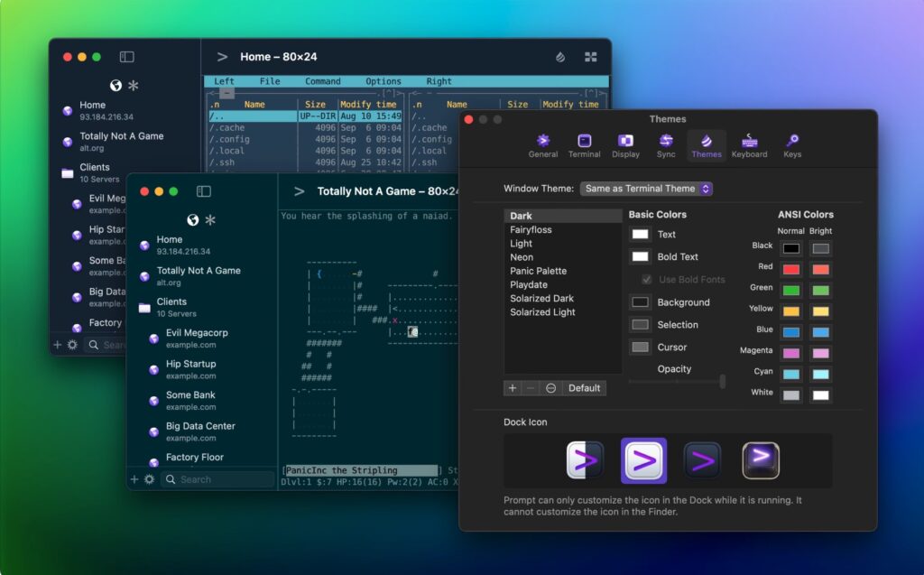The height and width of the screenshot is (575, 924).
Task: Open the Terminal settings pane
Action: click(585, 143)
